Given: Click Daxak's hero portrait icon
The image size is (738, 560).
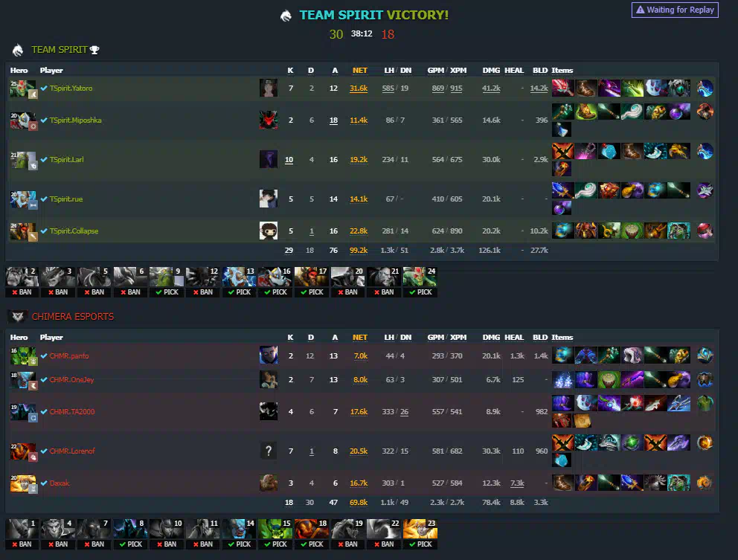Looking at the screenshot, I should [23, 483].
